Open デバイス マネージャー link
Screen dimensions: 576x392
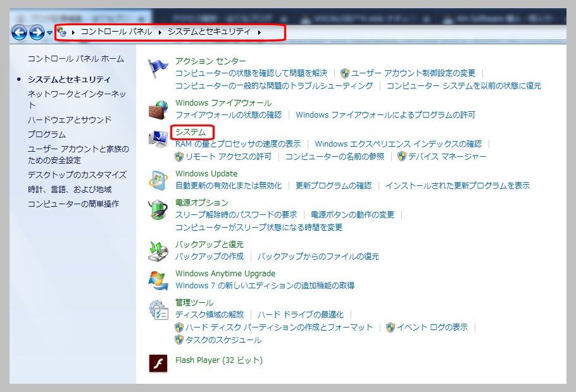pyautogui.click(x=447, y=157)
